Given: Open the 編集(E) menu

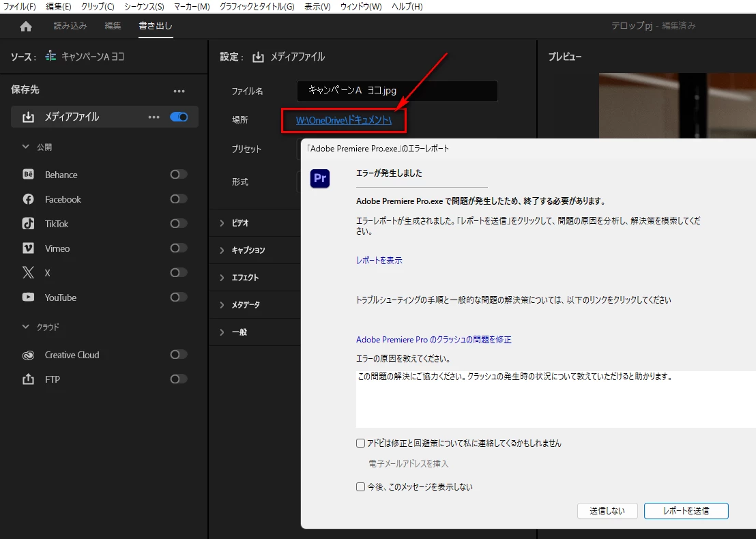Looking at the screenshot, I should pos(59,7).
